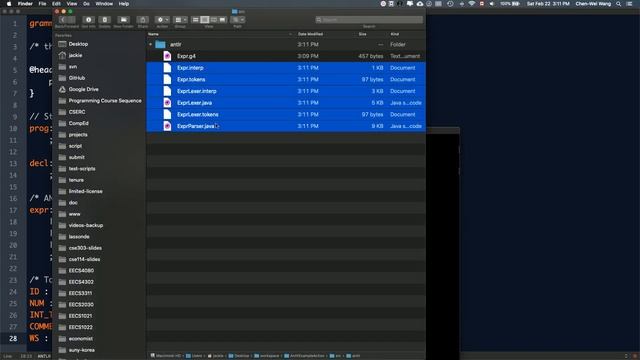640x360 pixels.
Task: Click volume icon in menu bar
Action: 492,4
